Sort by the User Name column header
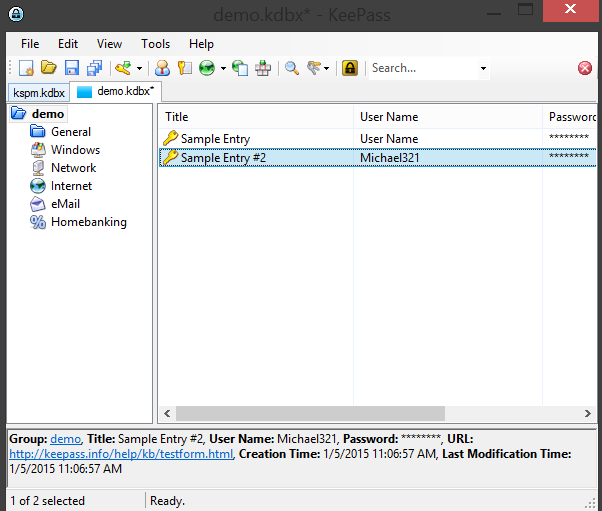 tap(448, 117)
